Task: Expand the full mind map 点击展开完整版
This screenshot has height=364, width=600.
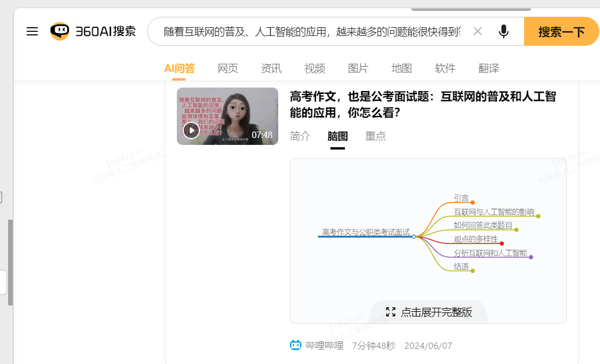Action: [x=429, y=312]
